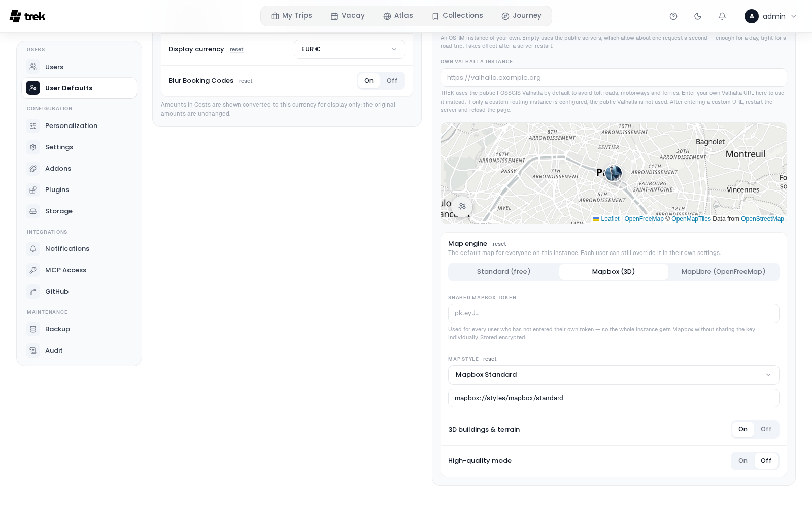Click the Backup database icon

(x=33, y=329)
